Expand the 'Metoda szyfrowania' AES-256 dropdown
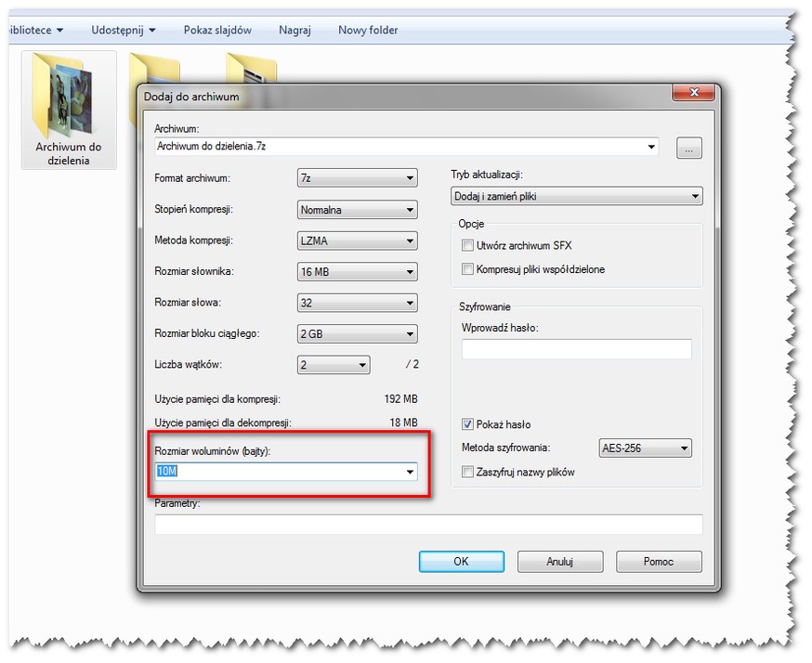 pos(645,449)
